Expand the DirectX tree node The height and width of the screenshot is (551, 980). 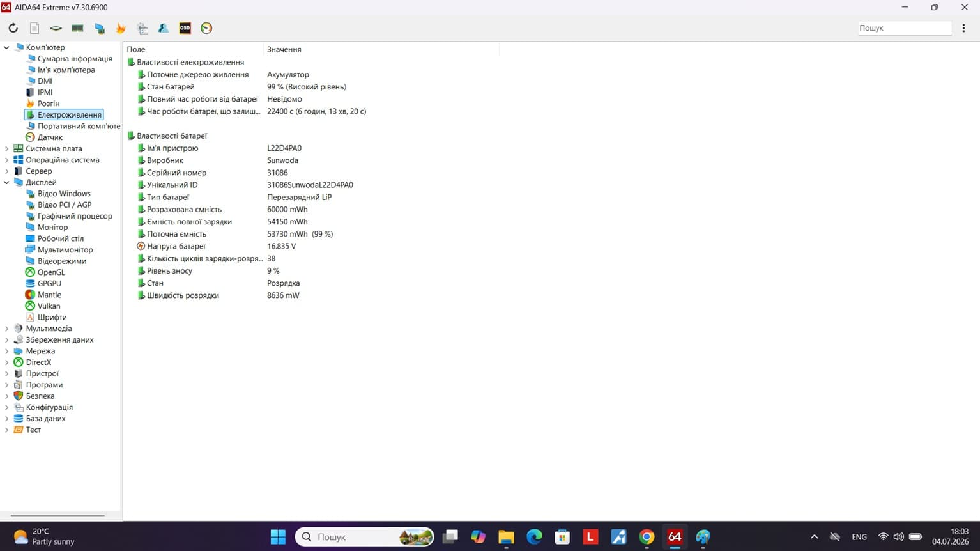(6, 362)
